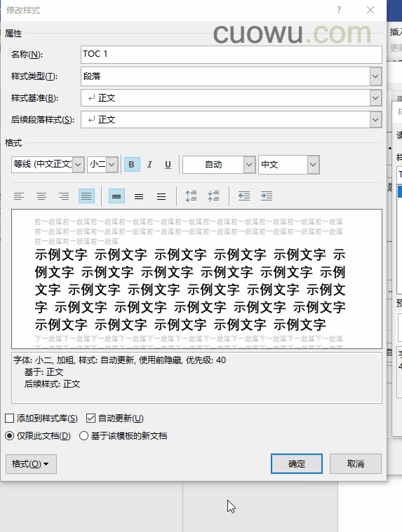Open the font name dropdown 等线
Image resolution: width=402 pixels, height=532 pixels.
78,165
